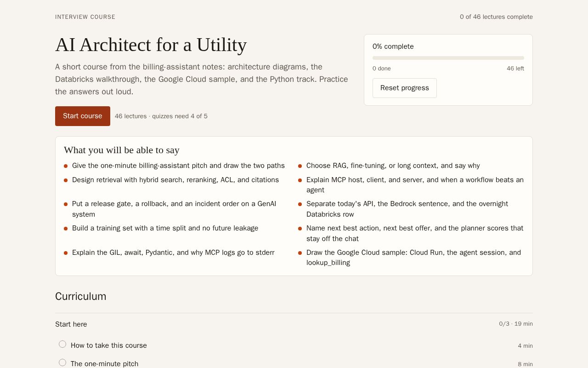This screenshot has height=368, width=588.
Task: Click the "46 left" count
Action: pyautogui.click(x=515, y=69)
